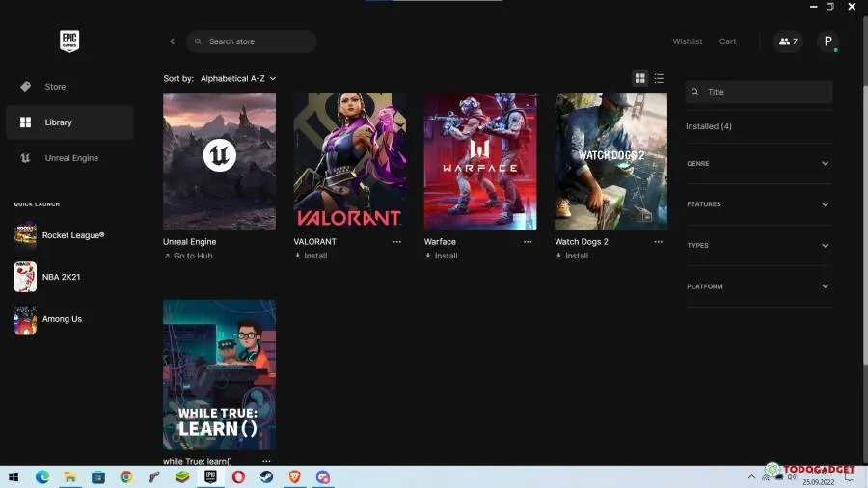The width and height of the screenshot is (868, 488).
Task: Open the Sort by Alphabetical A-Z dropdown
Action: pyautogui.click(x=237, y=78)
